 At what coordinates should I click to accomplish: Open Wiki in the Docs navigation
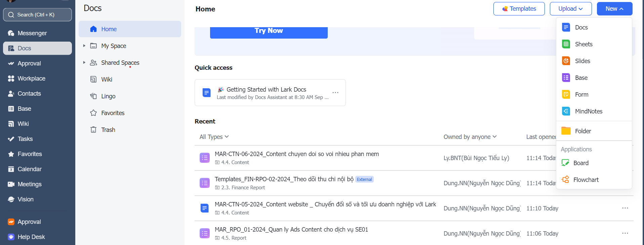[x=107, y=79]
